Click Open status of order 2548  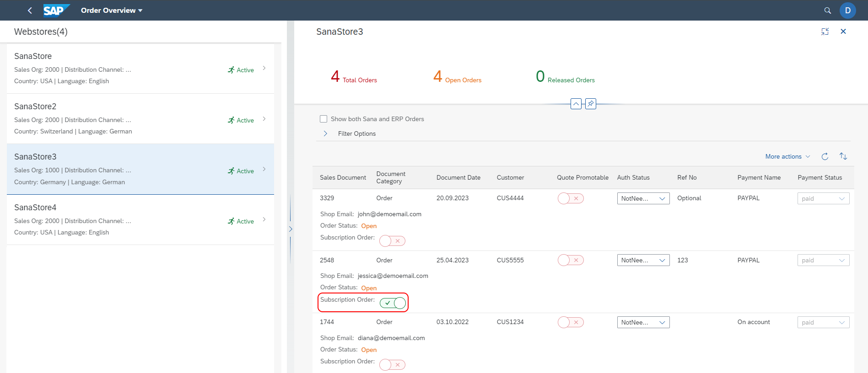369,288
